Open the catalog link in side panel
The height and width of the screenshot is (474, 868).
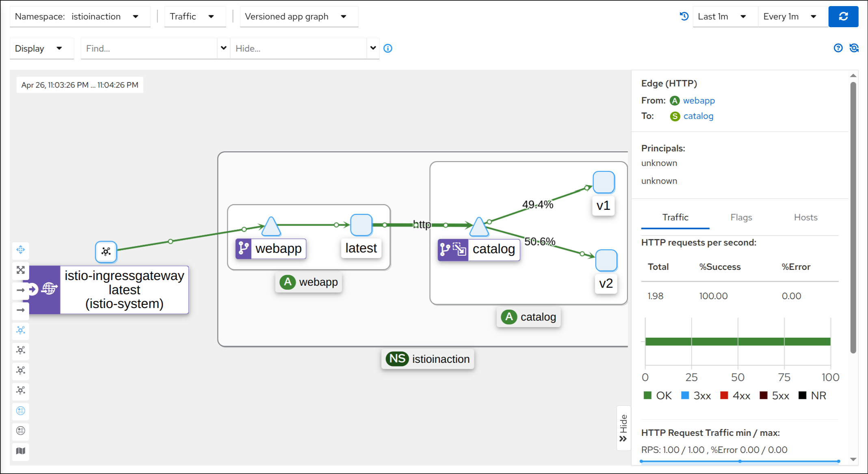[x=698, y=116]
